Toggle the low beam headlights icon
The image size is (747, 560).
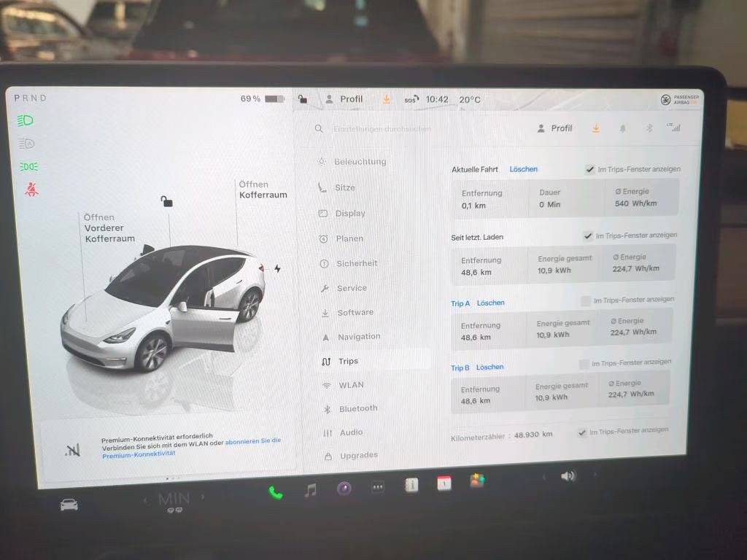pyautogui.click(x=26, y=120)
